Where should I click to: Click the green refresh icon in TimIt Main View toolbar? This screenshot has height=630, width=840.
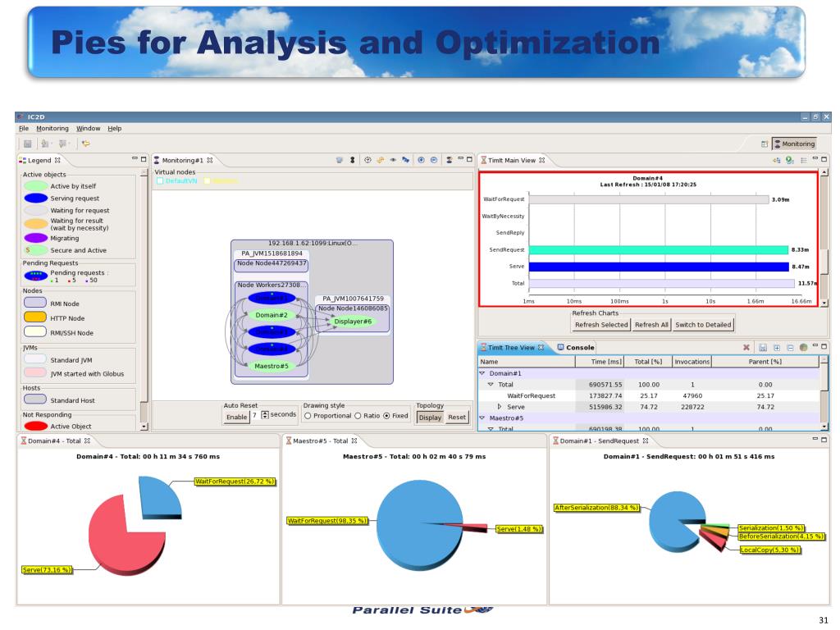790,160
